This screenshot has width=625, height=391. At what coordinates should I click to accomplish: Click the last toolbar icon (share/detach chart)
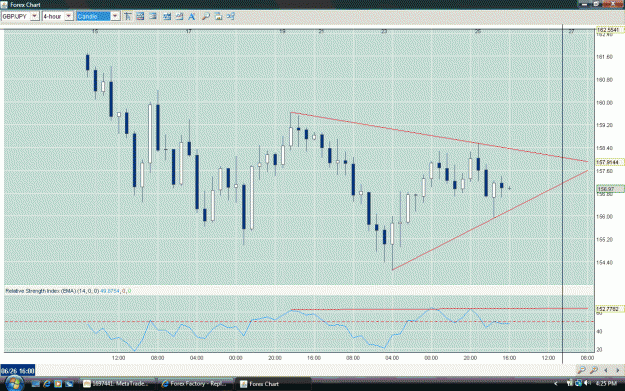click(x=230, y=16)
